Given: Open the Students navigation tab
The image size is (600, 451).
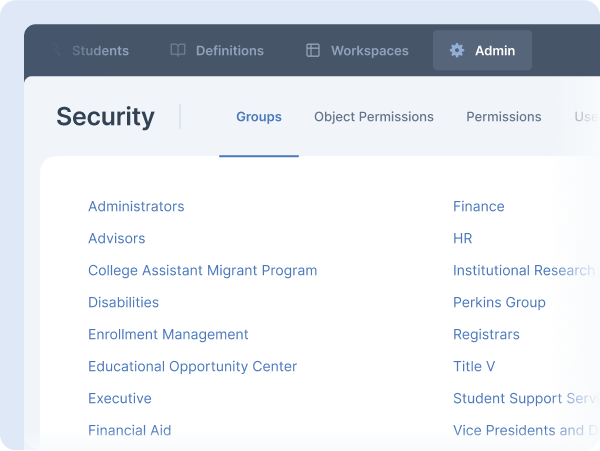Looking at the screenshot, I should 99,50.
